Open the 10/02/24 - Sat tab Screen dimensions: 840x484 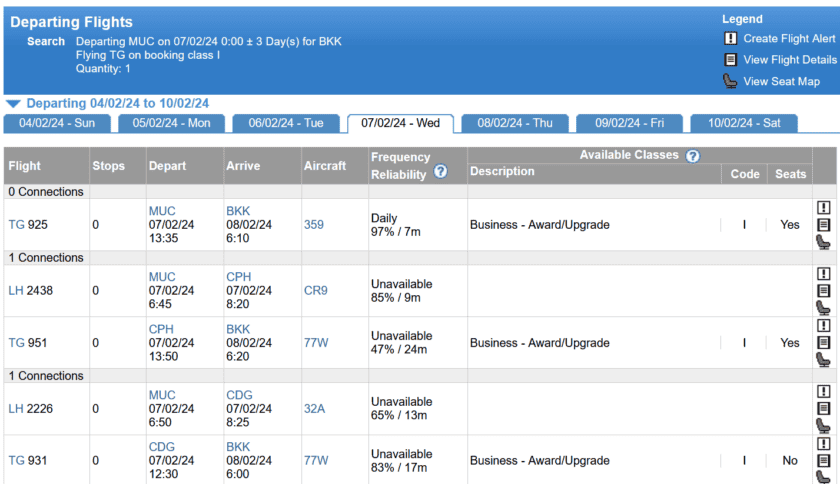point(744,123)
